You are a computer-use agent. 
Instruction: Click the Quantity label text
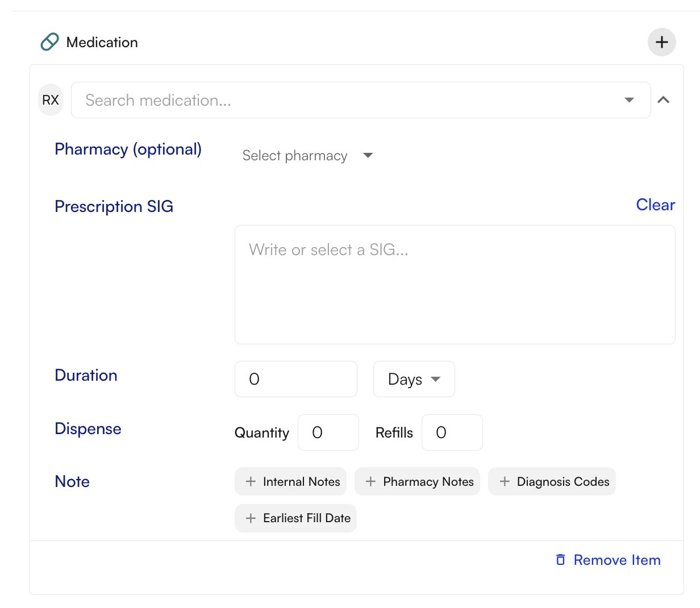(x=262, y=433)
